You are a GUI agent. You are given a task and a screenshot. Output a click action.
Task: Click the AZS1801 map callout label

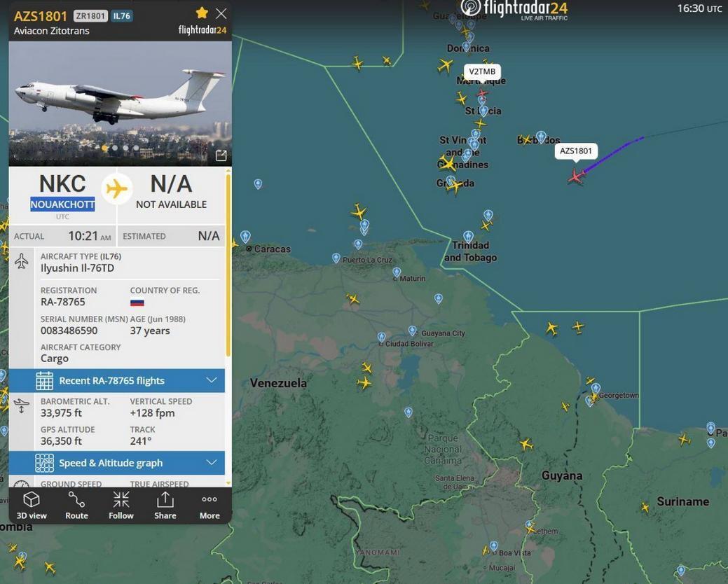[576, 151]
